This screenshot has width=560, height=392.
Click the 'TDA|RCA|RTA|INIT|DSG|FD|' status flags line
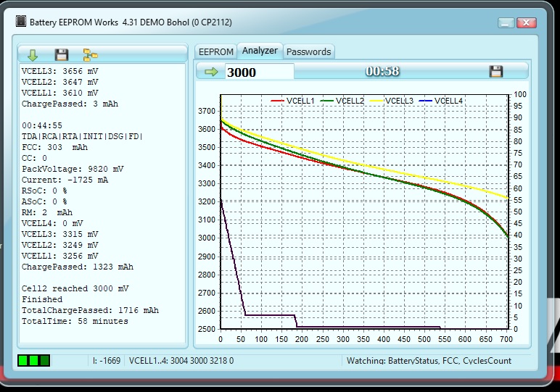[82, 137]
